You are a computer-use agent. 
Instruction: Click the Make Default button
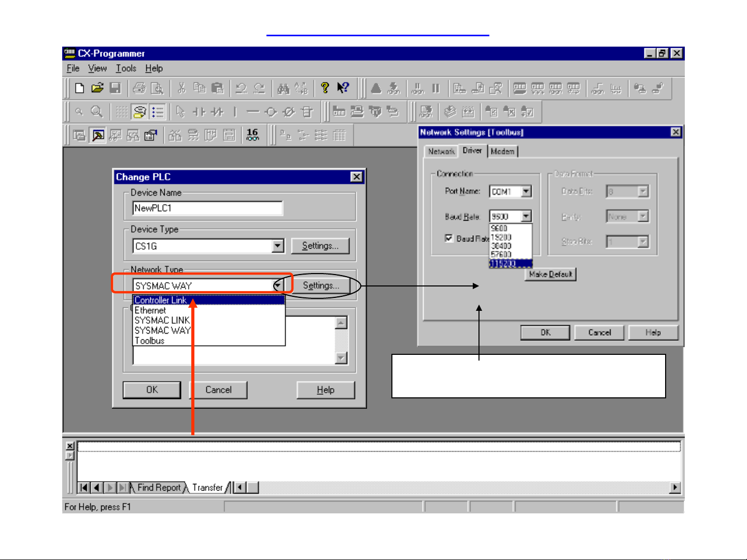(x=551, y=274)
